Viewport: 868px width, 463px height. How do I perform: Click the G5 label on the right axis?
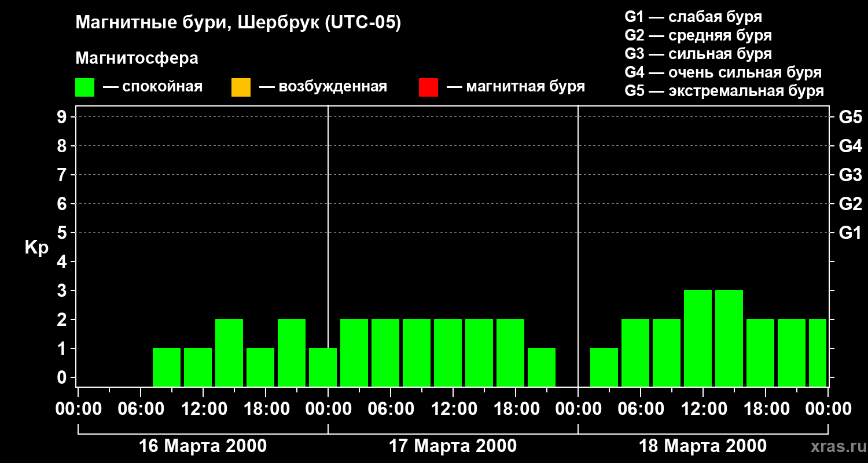(850, 117)
